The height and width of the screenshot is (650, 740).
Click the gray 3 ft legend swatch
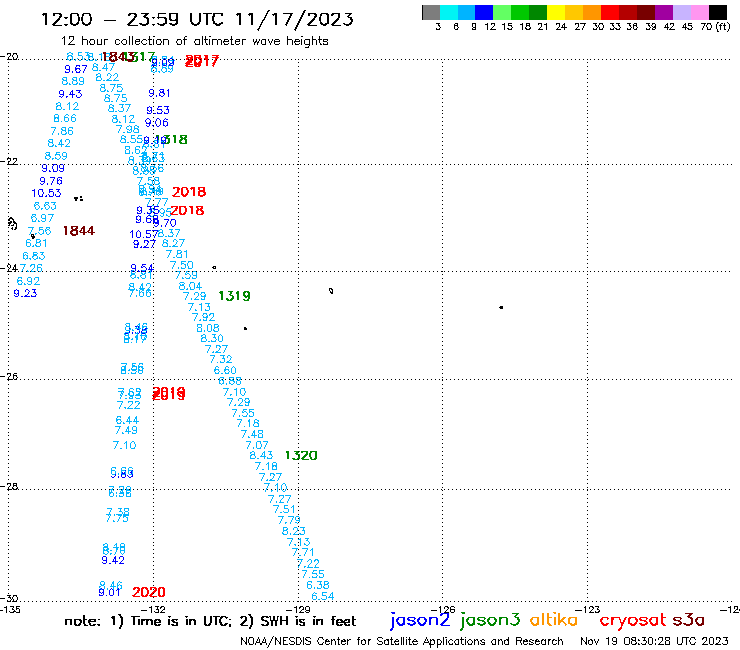pyautogui.click(x=431, y=12)
